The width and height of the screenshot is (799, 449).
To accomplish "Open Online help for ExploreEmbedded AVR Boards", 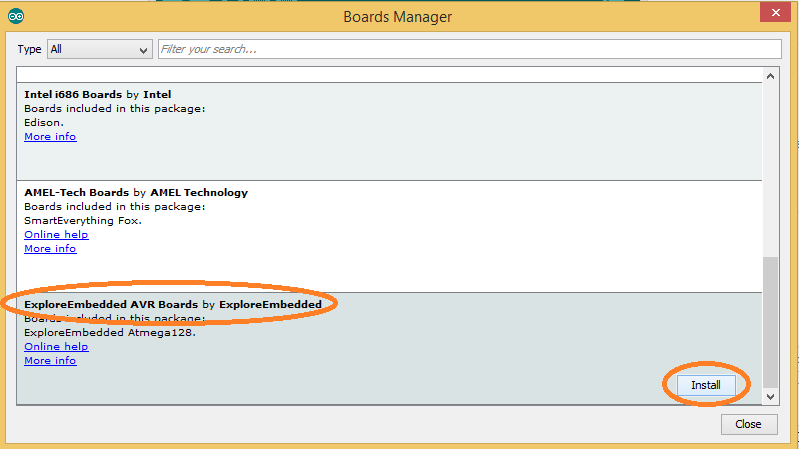I will [x=56, y=347].
